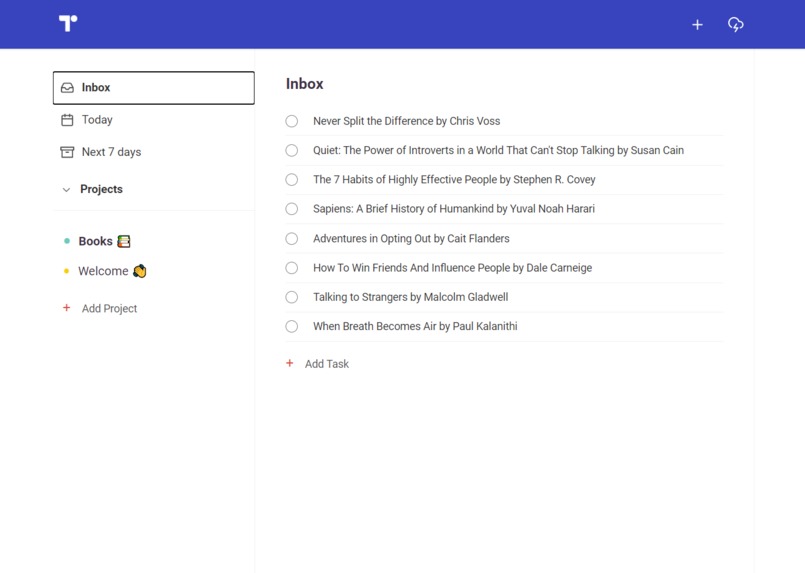Click When Breath Becomes Air by Paul Kalanithi

point(415,327)
